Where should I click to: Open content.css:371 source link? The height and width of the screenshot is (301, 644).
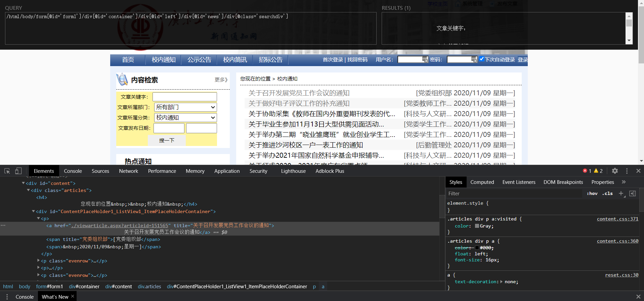tap(617, 219)
